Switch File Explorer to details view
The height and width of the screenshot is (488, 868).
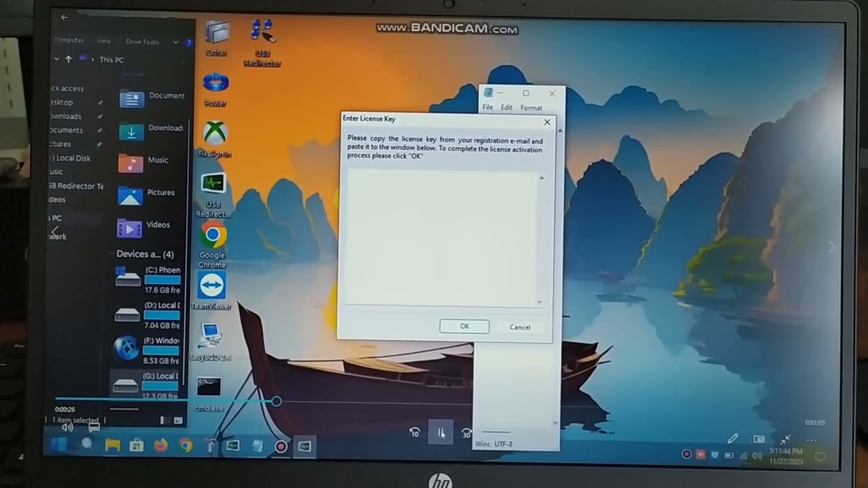click(x=165, y=420)
